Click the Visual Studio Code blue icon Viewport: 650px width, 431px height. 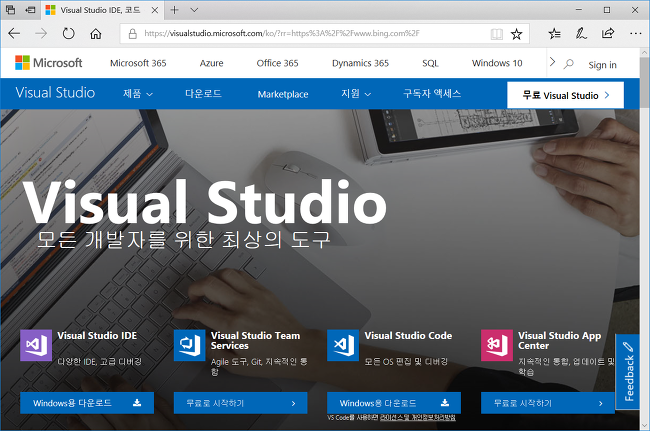pyautogui.click(x=343, y=345)
